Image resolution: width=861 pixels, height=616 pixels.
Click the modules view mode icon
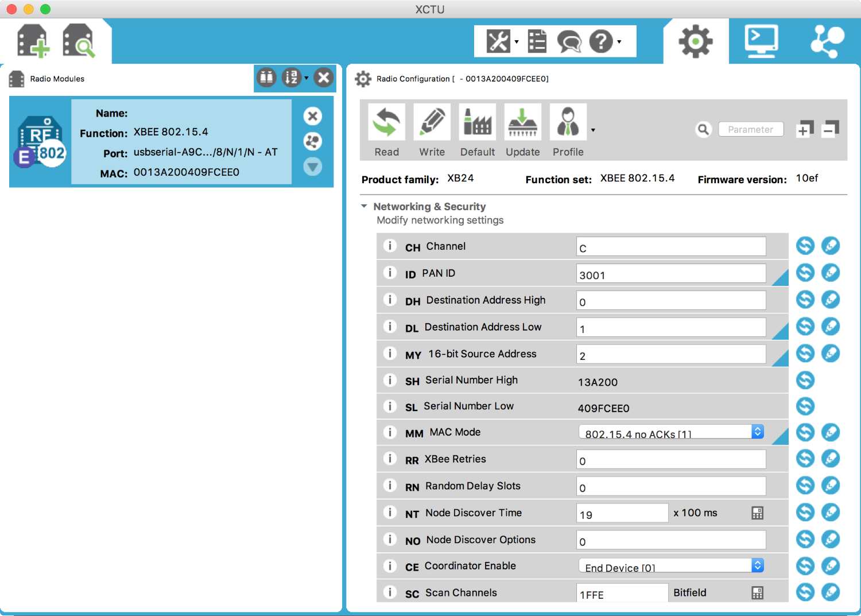(x=266, y=78)
